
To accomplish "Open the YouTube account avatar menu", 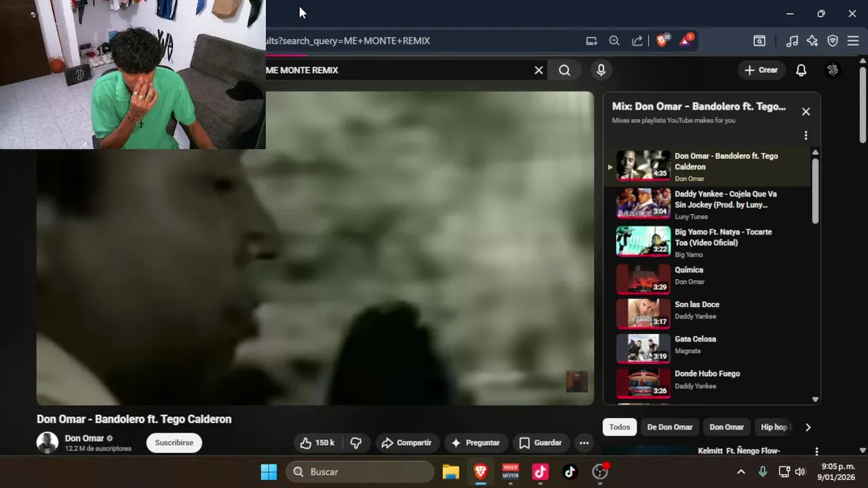I will click(x=833, y=70).
